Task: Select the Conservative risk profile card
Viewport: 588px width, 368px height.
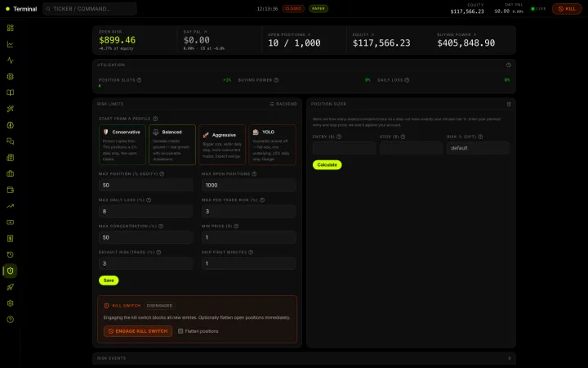Action: pyautogui.click(x=122, y=145)
